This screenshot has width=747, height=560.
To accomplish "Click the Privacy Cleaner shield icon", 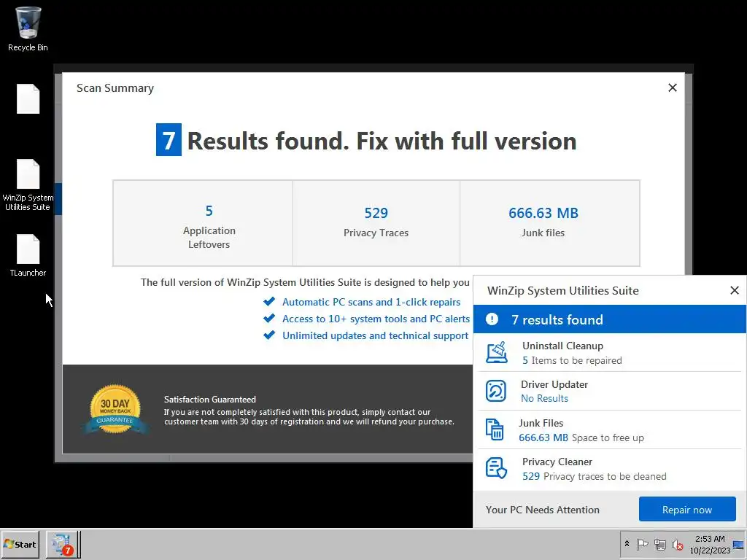I will tap(496, 468).
